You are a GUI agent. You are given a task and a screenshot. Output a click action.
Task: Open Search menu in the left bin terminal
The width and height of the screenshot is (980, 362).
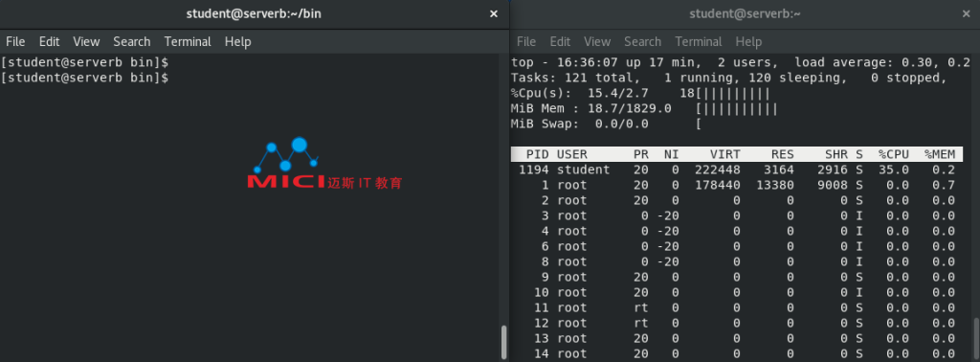tap(131, 42)
